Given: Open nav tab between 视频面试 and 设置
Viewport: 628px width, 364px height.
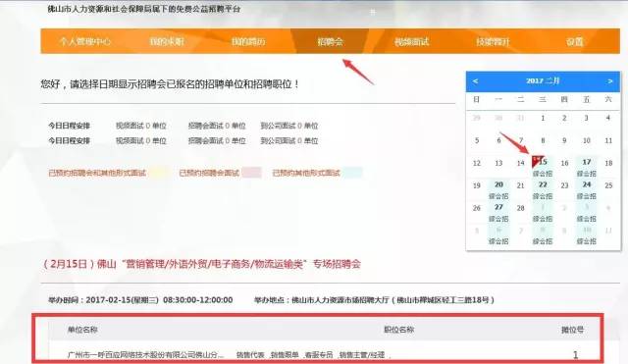Looking at the screenshot, I should (493, 41).
